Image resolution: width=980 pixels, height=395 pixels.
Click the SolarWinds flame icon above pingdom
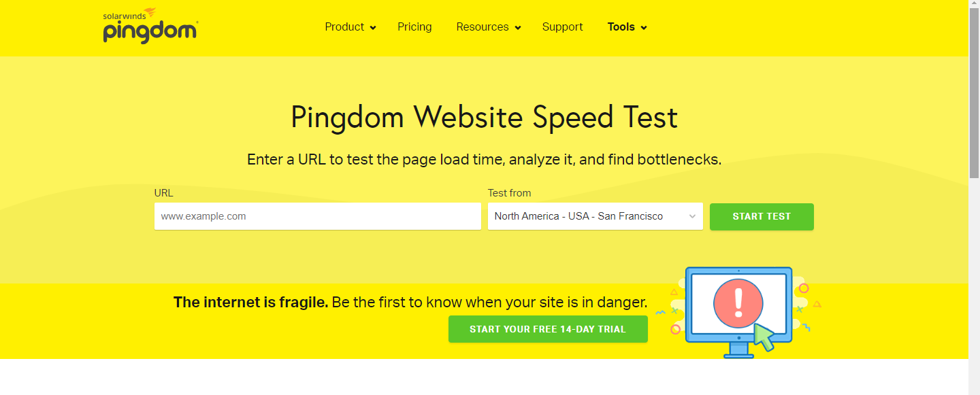click(x=150, y=13)
